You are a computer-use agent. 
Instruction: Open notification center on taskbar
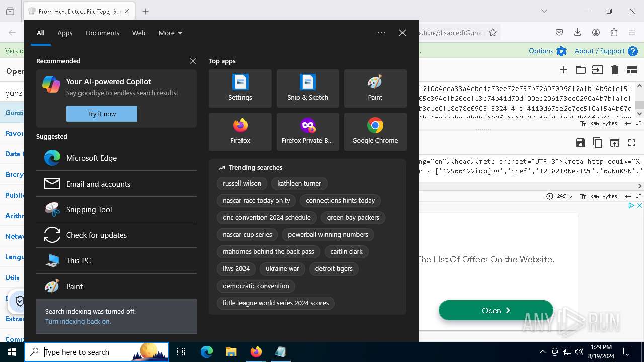point(627,352)
